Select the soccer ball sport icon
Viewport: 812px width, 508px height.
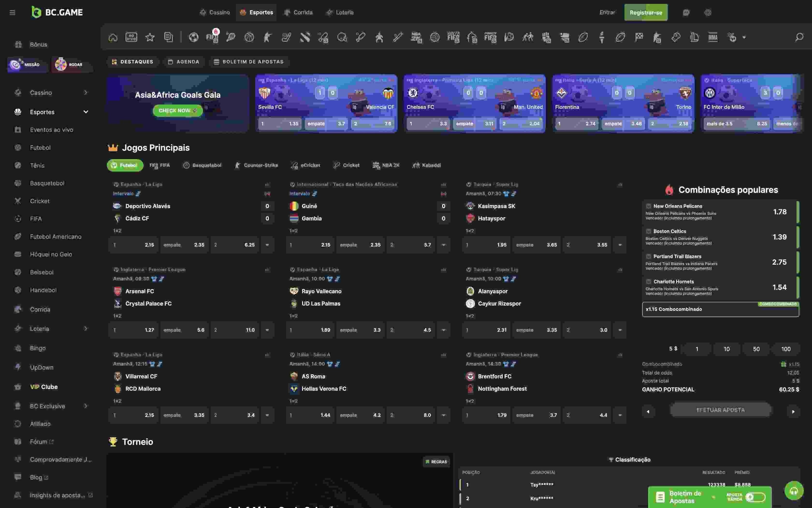pyautogui.click(x=194, y=37)
